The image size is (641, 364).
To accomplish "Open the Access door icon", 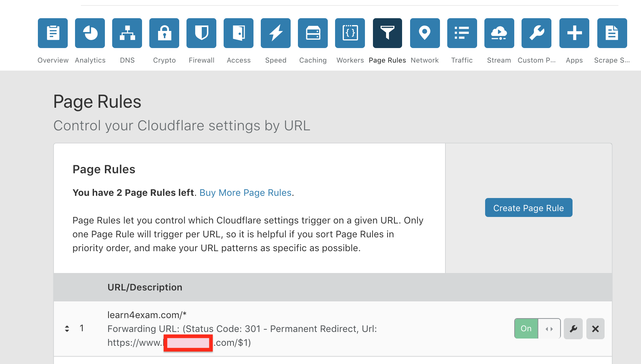I will coord(239,33).
